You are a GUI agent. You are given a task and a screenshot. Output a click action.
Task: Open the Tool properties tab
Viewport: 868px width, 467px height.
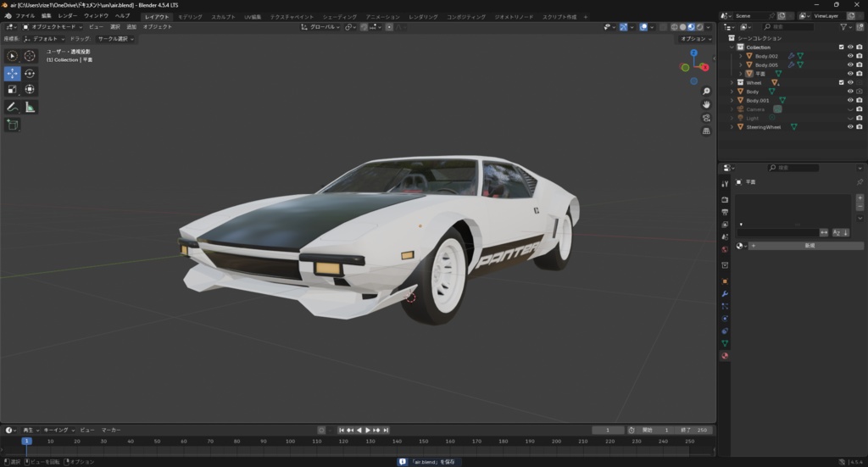click(x=725, y=184)
